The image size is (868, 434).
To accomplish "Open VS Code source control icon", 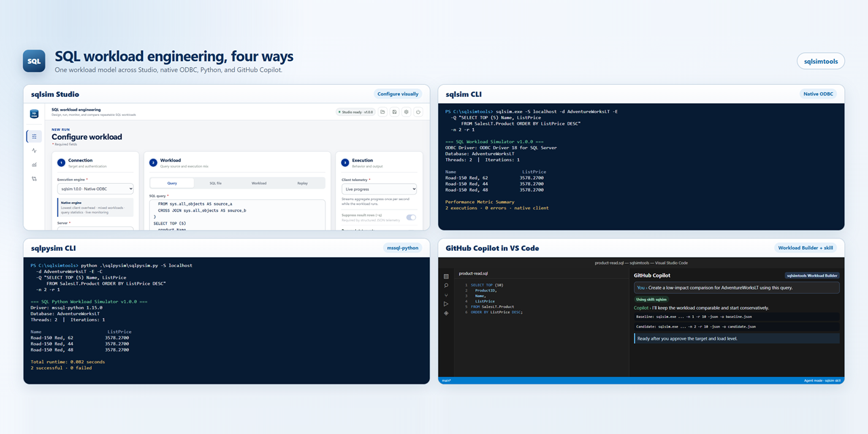I will tap(446, 295).
